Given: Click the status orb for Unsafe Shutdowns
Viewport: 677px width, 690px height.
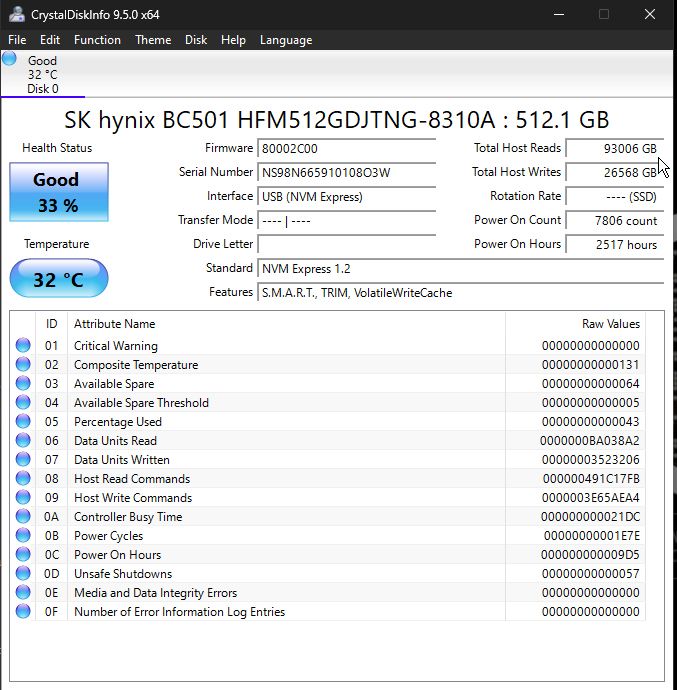Looking at the screenshot, I should tap(23, 573).
